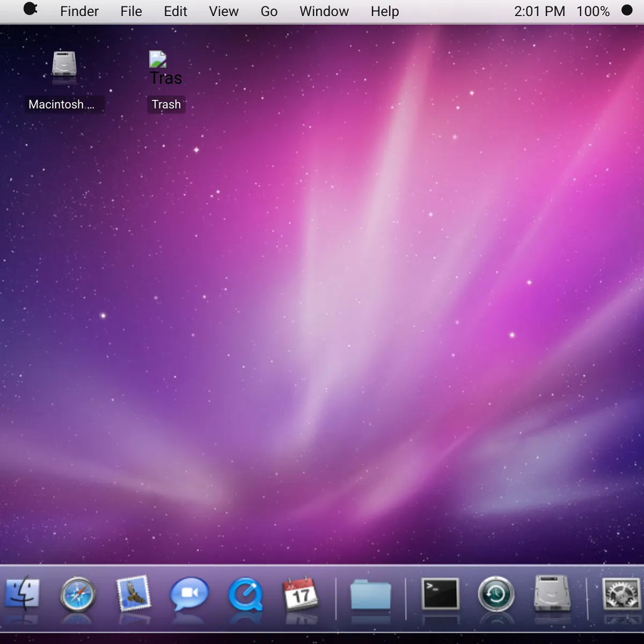Viewport: 644px width, 644px height.
Task: Open the Window menu
Action: tap(324, 11)
